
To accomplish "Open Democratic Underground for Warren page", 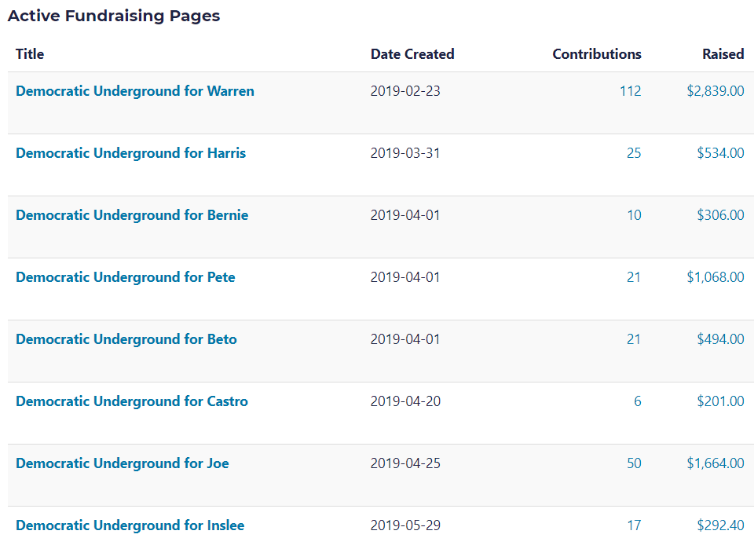I will [135, 91].
